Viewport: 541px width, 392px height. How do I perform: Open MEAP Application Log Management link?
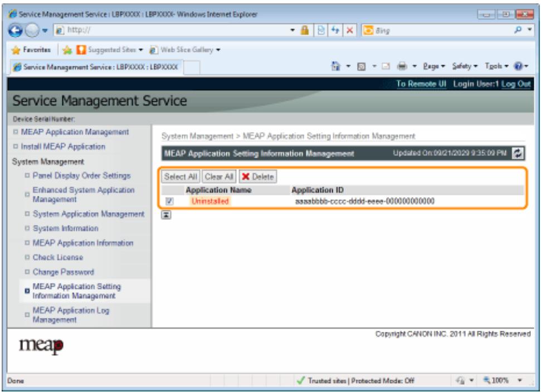(x=71, y=315)
